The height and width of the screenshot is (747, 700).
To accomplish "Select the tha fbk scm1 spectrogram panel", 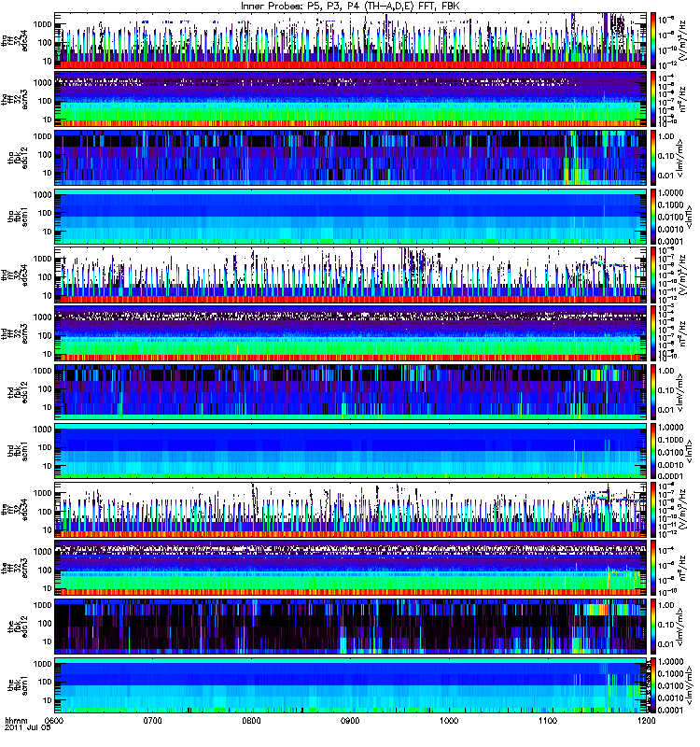I will coord(350,217).
